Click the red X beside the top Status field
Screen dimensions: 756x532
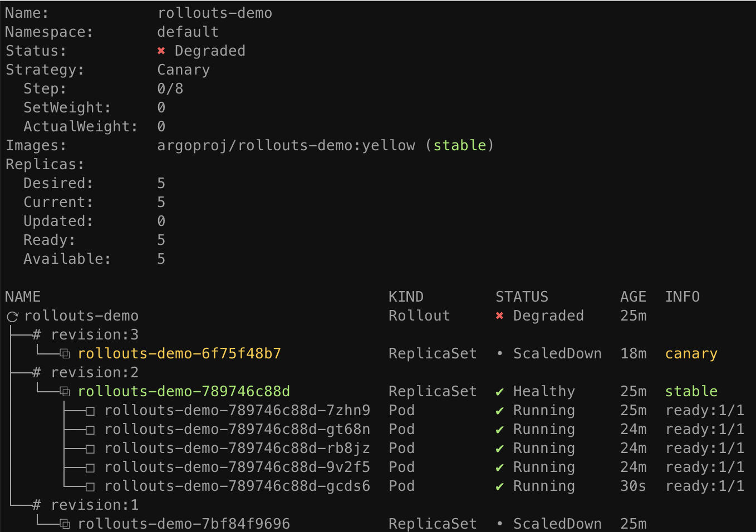tap(161, 51)
